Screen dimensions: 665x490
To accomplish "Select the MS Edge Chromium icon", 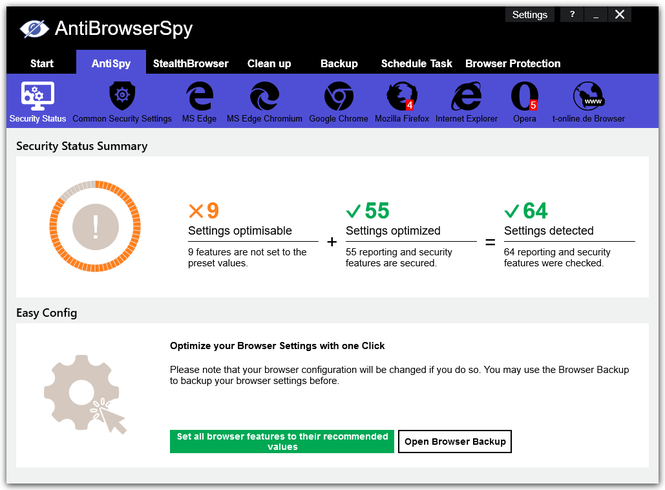I will [x=264, y=96].
